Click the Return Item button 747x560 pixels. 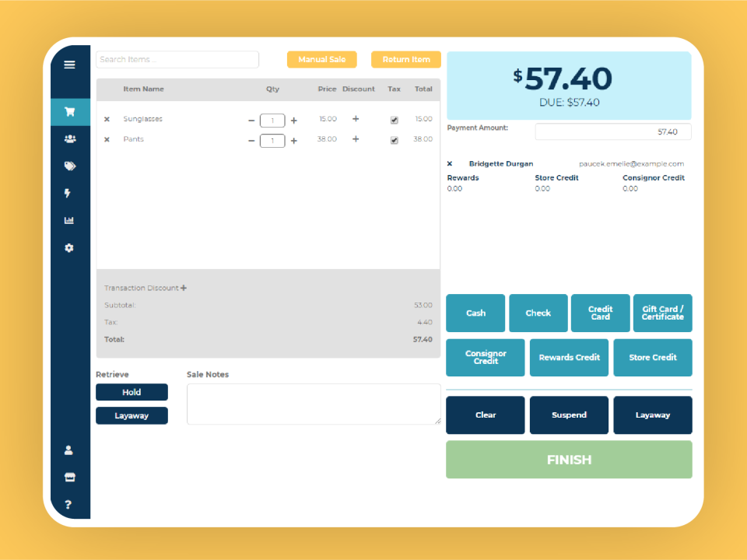pyautogui.click(x=406, y=60)
